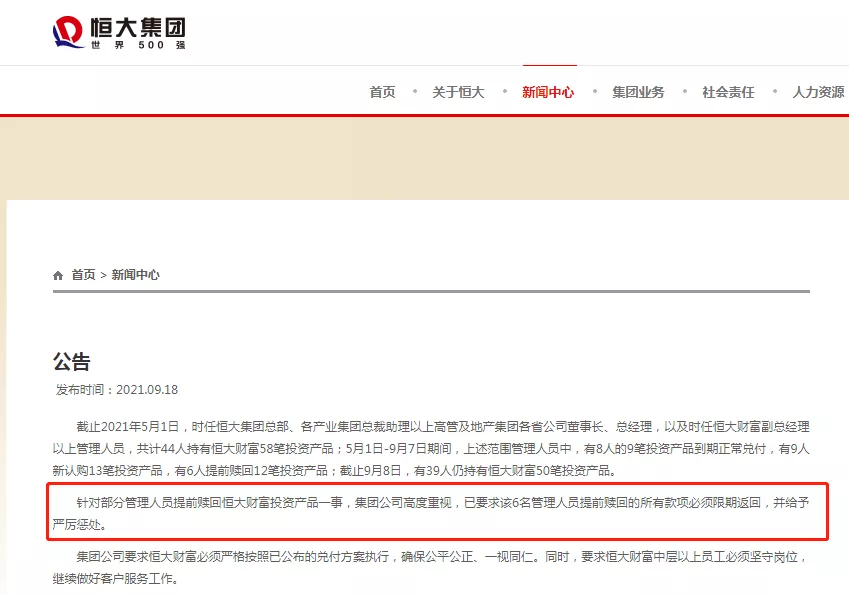Click the 世界500强 tagline under the logo
Screen dimensions: 849x595
139,45
